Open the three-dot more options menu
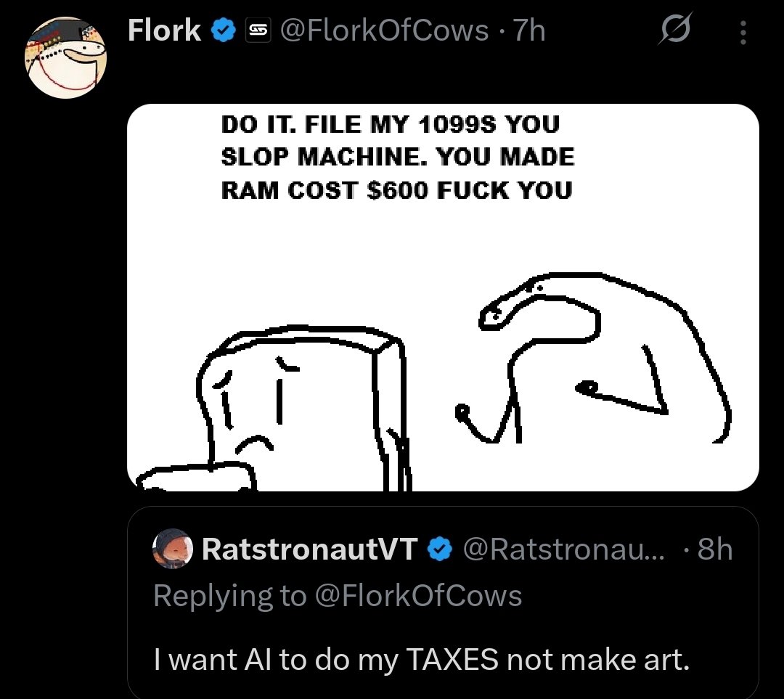 pyautogui.click(x=742, y=32)
